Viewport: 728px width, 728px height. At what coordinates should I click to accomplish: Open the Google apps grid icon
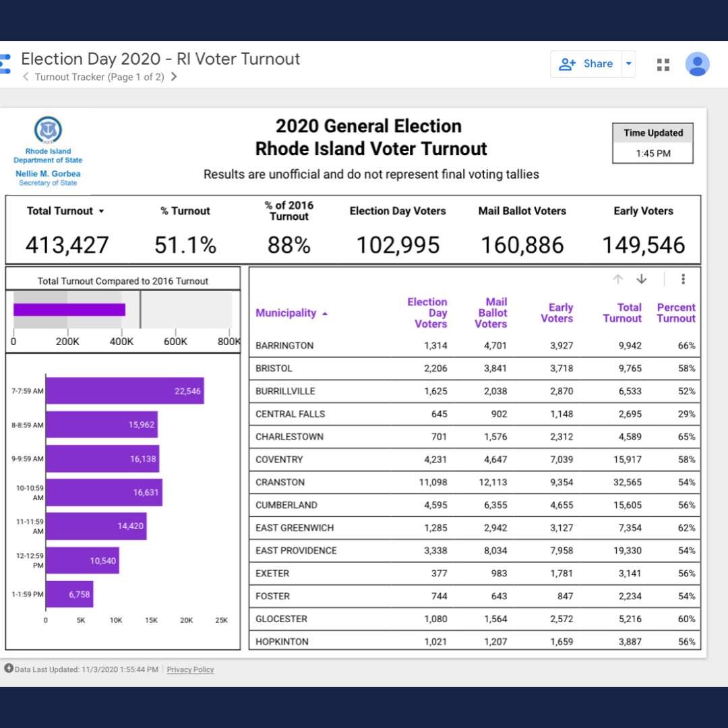coord(663,65)
